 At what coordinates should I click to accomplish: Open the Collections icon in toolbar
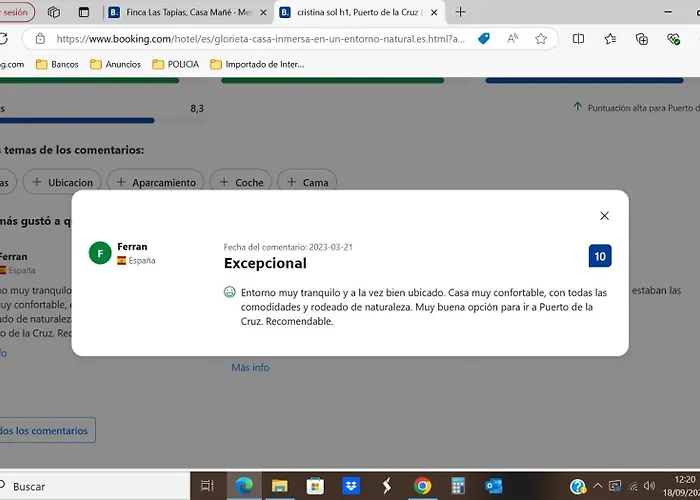point(641,39)
